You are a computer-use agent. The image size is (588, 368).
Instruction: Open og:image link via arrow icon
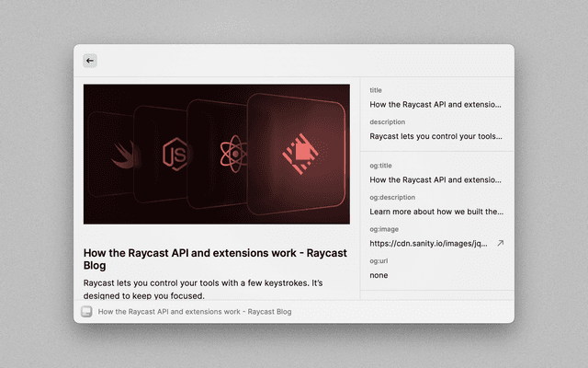click(x=500, y=243)
